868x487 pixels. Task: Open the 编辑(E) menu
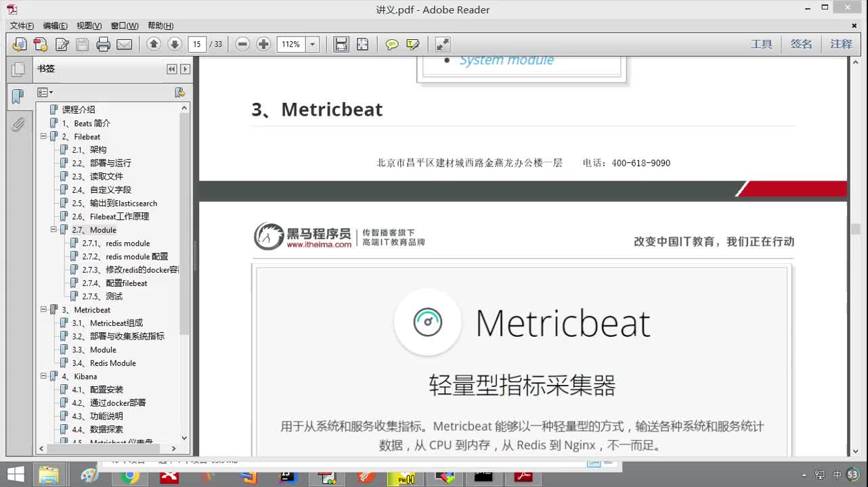coord(56,26)
